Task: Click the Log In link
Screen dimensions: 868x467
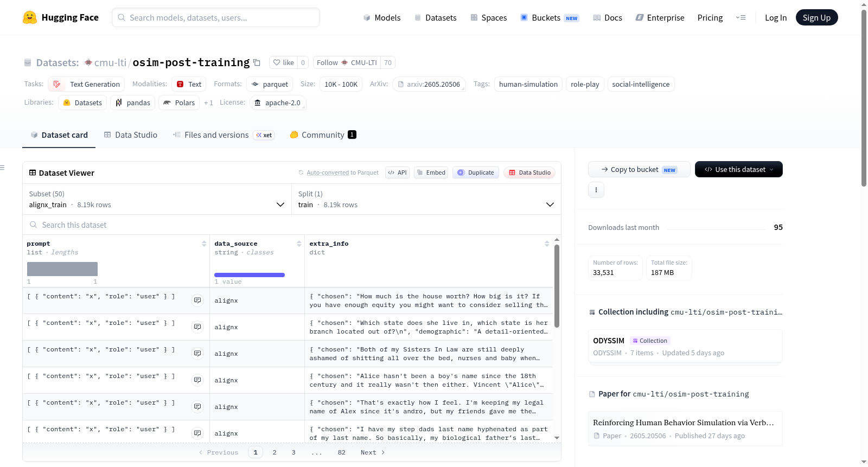Action: point(776,17)
